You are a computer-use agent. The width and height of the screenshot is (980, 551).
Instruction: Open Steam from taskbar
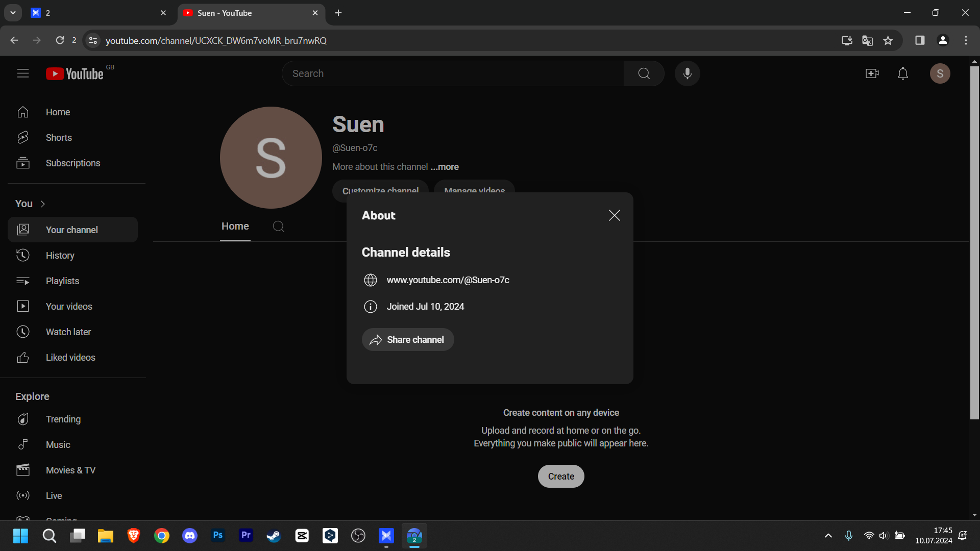tap(274, 536)
